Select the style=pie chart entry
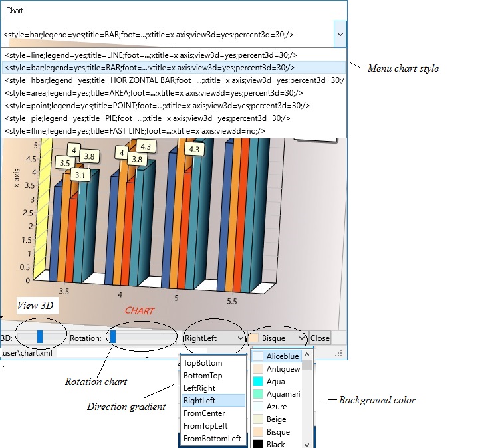The image size is (490, 448). 146,118
